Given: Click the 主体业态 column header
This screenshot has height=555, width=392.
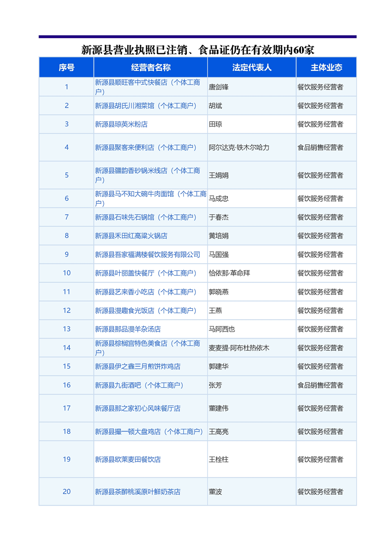Looking at the screenshot, I should tap(326, 67).
